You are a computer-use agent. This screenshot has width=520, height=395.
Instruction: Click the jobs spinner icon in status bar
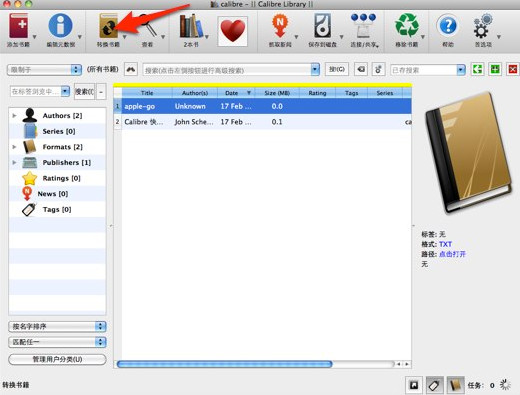coord(505,385)
